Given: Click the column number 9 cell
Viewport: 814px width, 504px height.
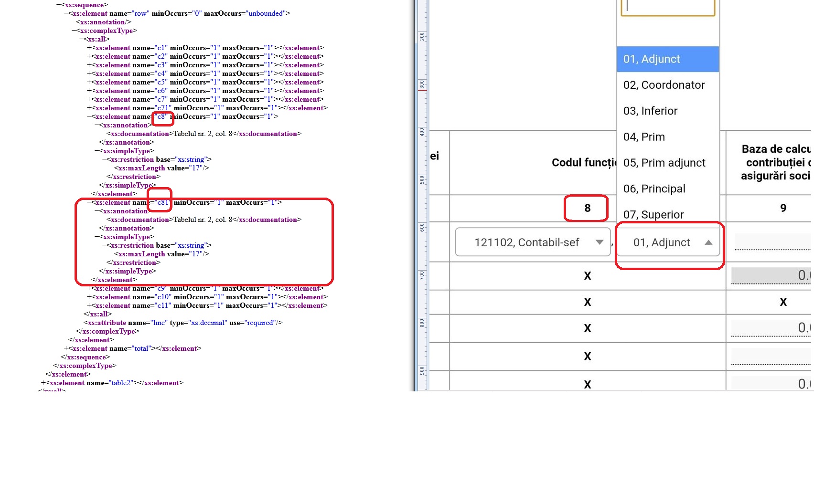Looking at the screenshot, I should coord(783,208).
